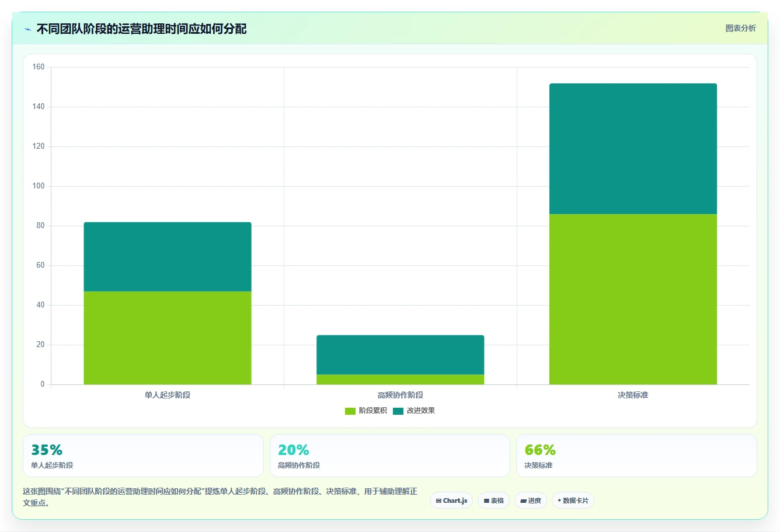Click the x-axis label 决策标准
780x532 pixels.
[633, 395]
